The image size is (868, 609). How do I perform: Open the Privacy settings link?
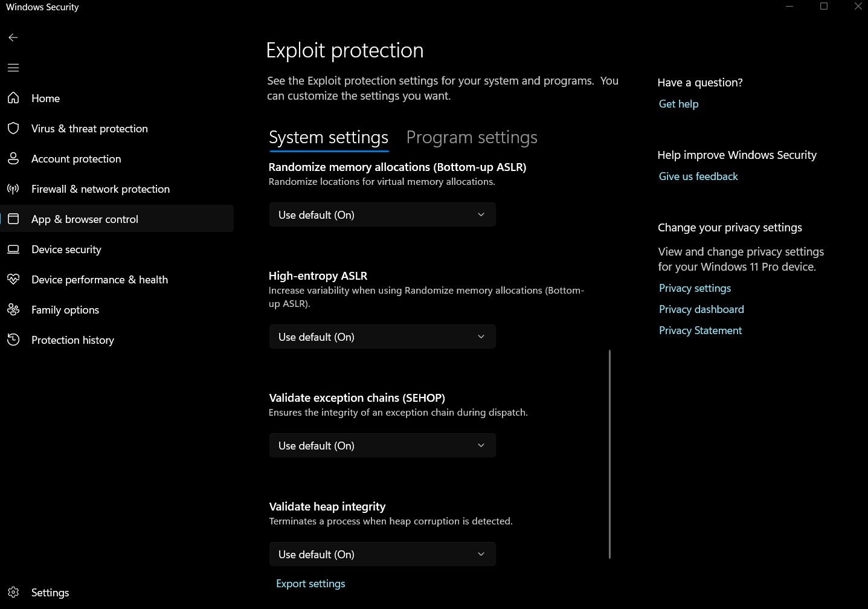tap(695, 288)
